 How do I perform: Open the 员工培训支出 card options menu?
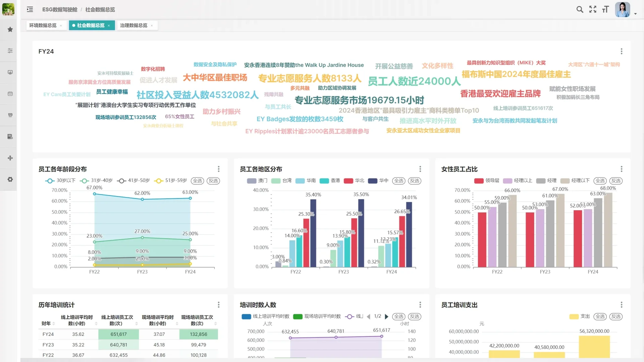coord(621,305)
